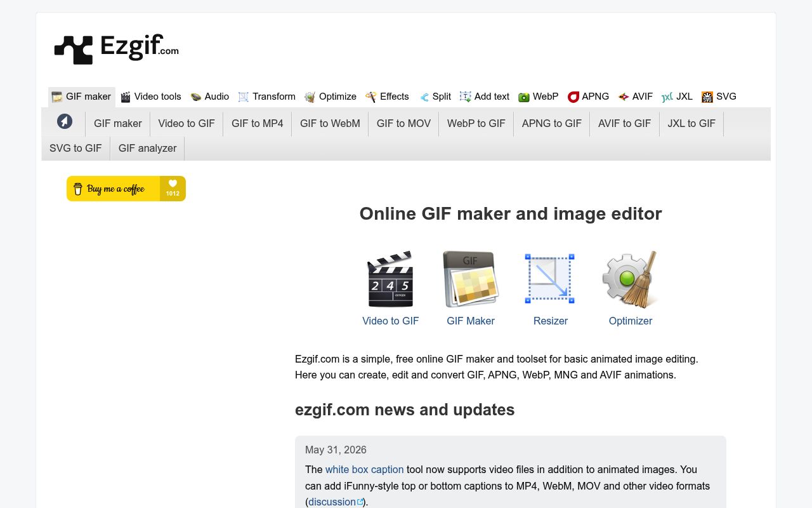Click the ezgif.com news and updates heading

[x=405, y=410]
